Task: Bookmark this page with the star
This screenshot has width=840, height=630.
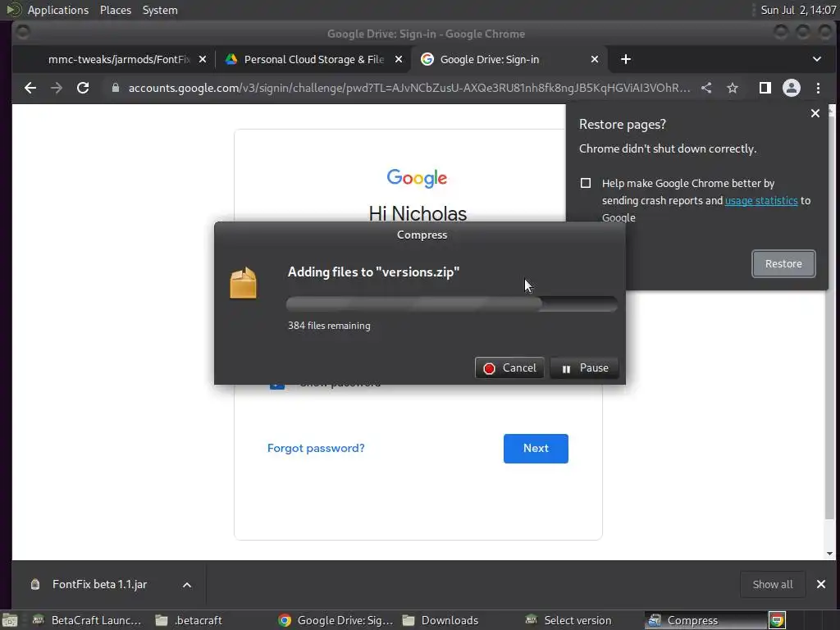Action: click(733, 88)
